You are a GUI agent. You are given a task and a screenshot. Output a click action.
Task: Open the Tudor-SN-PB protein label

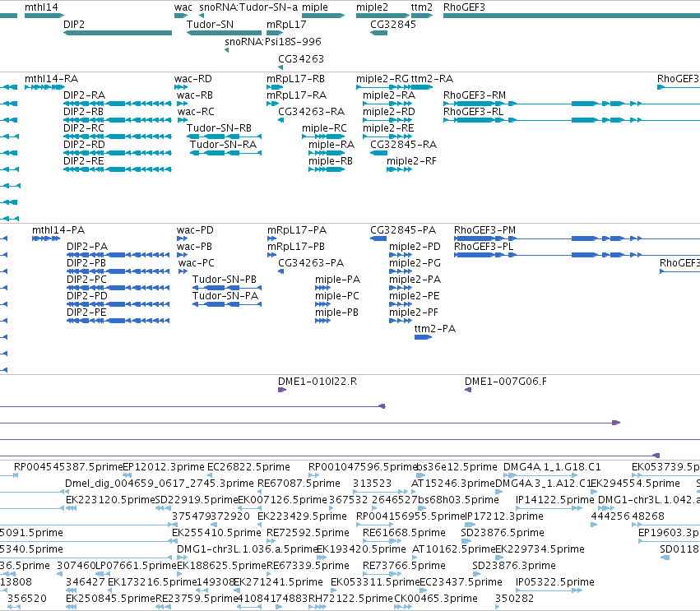(x=224, y=280)
